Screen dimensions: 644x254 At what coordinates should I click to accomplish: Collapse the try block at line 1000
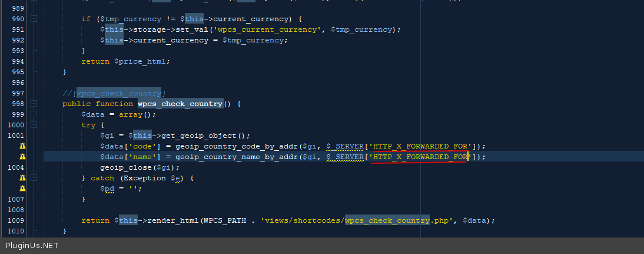[34, 125]
